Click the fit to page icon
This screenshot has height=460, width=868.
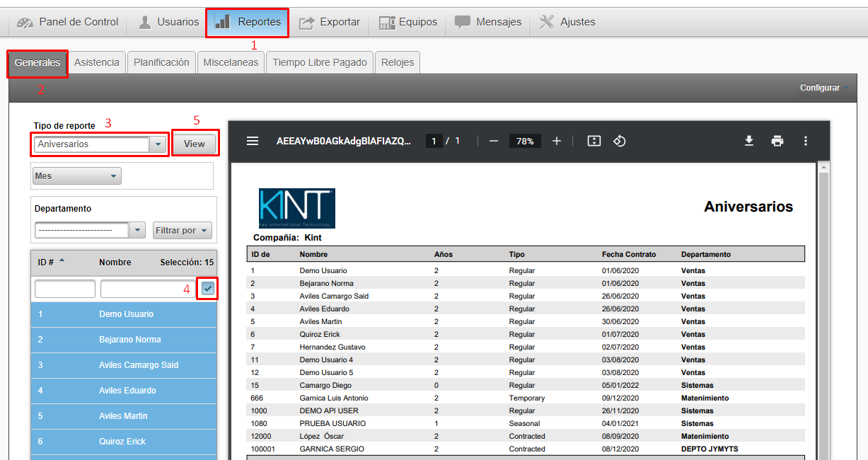point(594,141)
